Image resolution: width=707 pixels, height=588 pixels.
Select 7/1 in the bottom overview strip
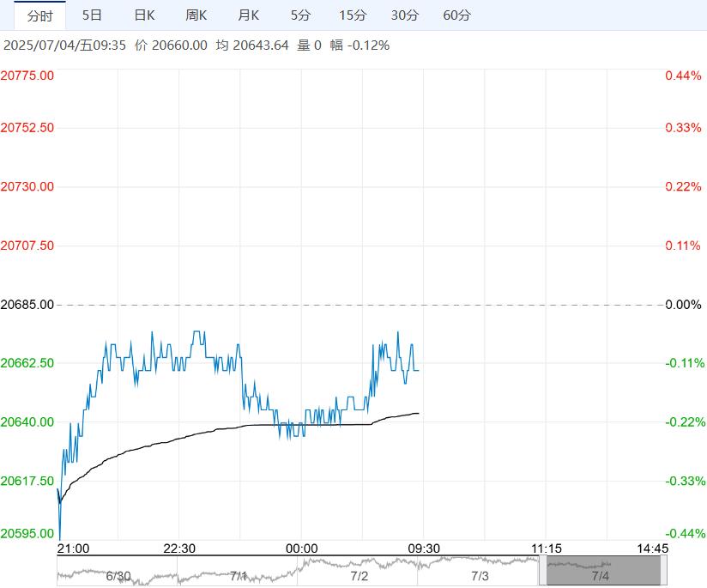pos(239,575)
